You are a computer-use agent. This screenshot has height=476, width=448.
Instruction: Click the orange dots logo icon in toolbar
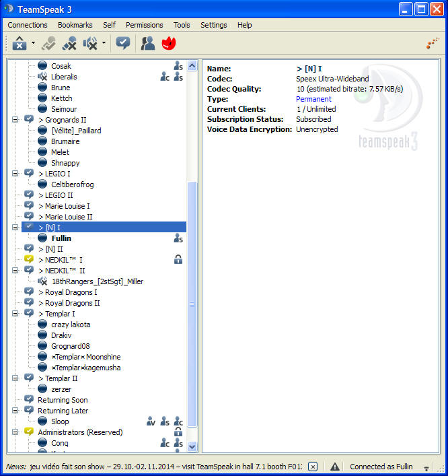[433, 43]
